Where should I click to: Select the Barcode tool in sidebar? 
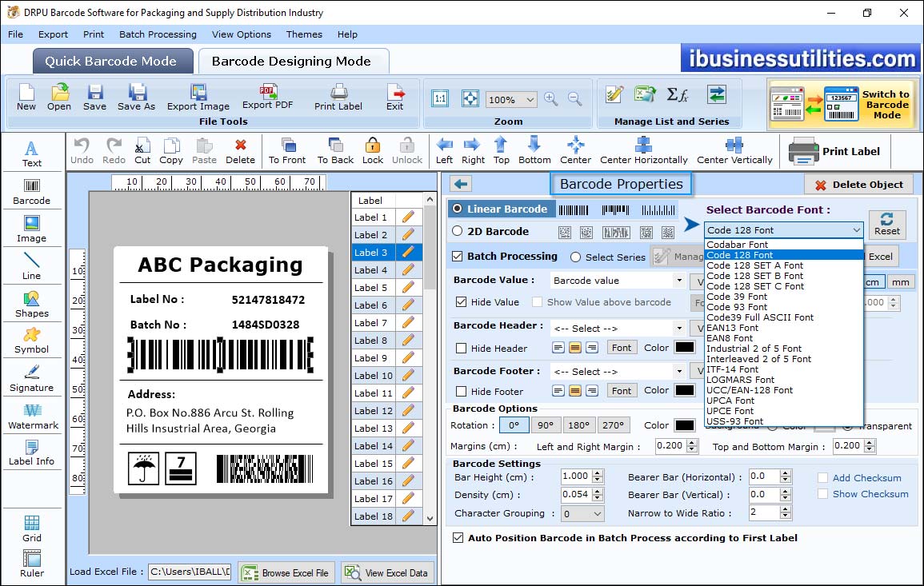click(x=32, y=192)
